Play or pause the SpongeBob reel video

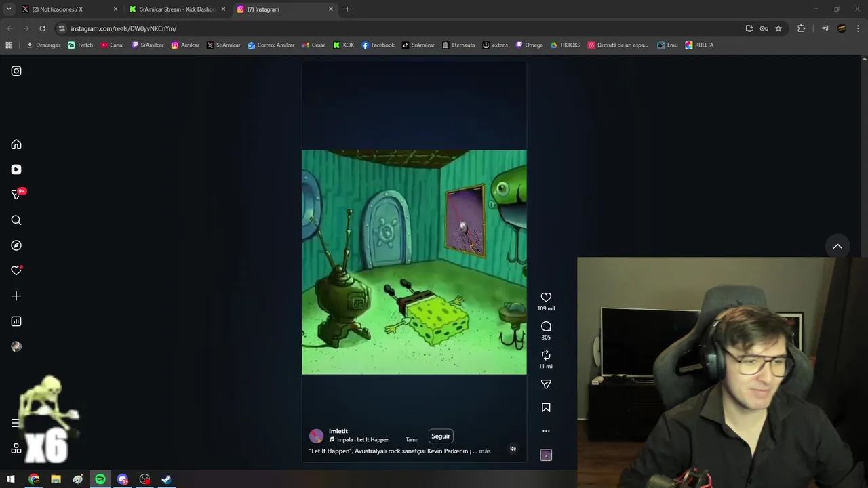tap(414, 262)
